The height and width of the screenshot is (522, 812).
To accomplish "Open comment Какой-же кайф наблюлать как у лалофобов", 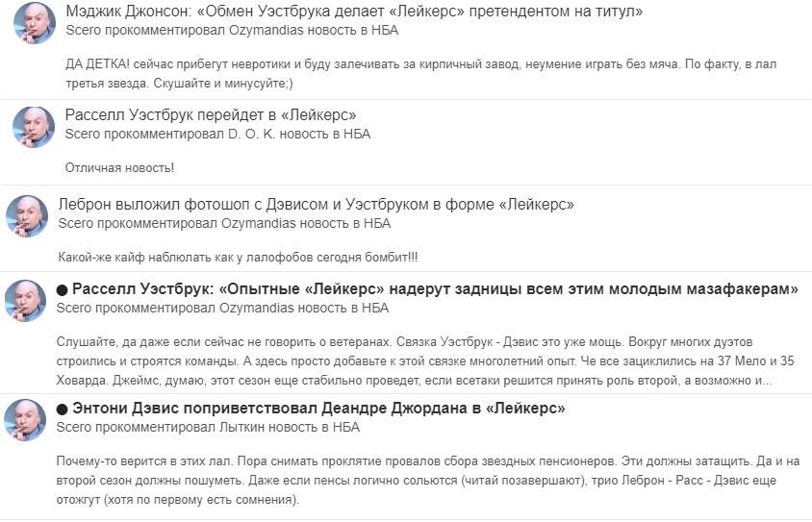I will (238, 257).
